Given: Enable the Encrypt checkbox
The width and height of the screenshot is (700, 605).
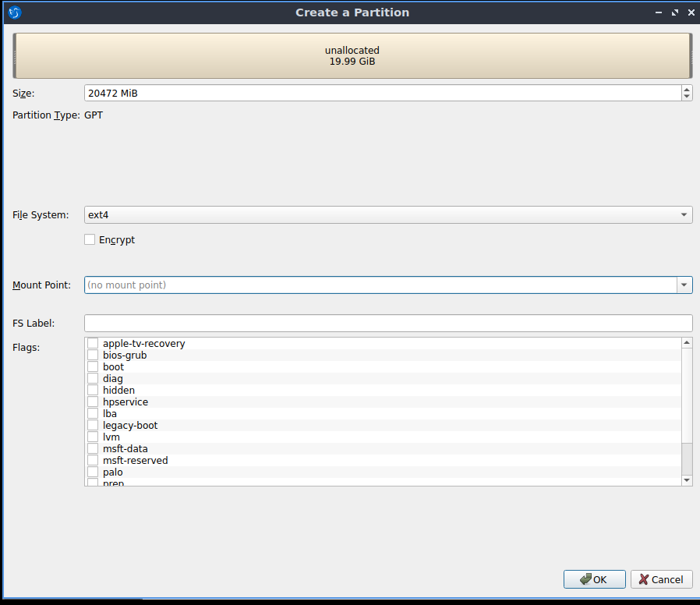Looking at the screenshot, I should point(90,240).
